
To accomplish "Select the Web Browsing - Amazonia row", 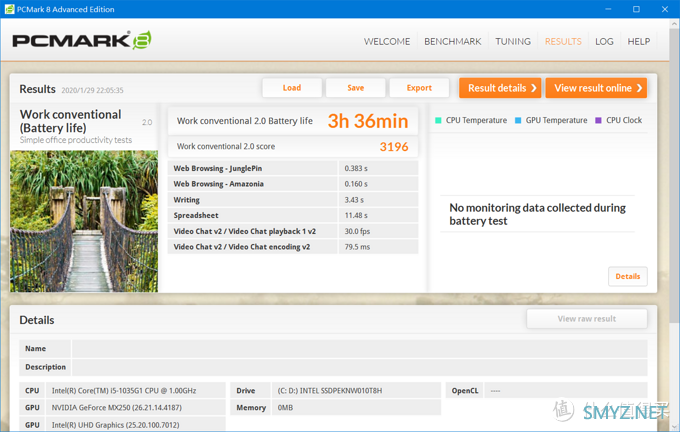I will click(293, 184).
